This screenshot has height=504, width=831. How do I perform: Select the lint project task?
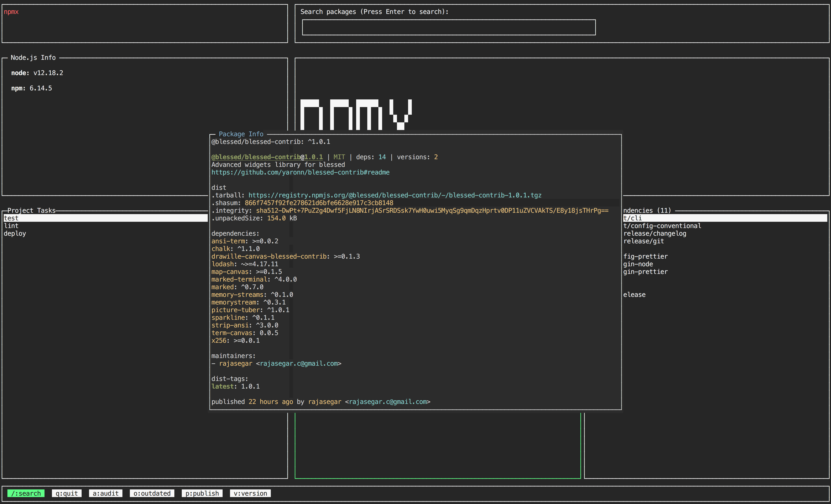[x=11, y=226]
